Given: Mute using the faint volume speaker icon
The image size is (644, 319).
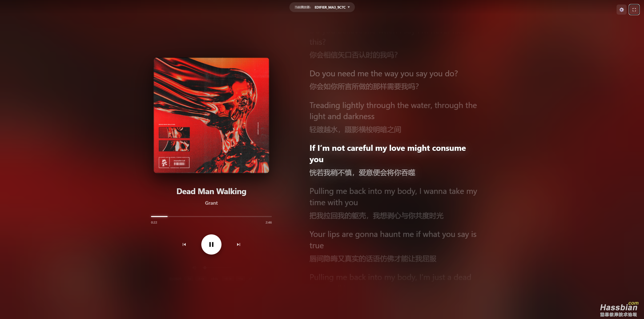Looking at the screenshot, I should point(194,268).
